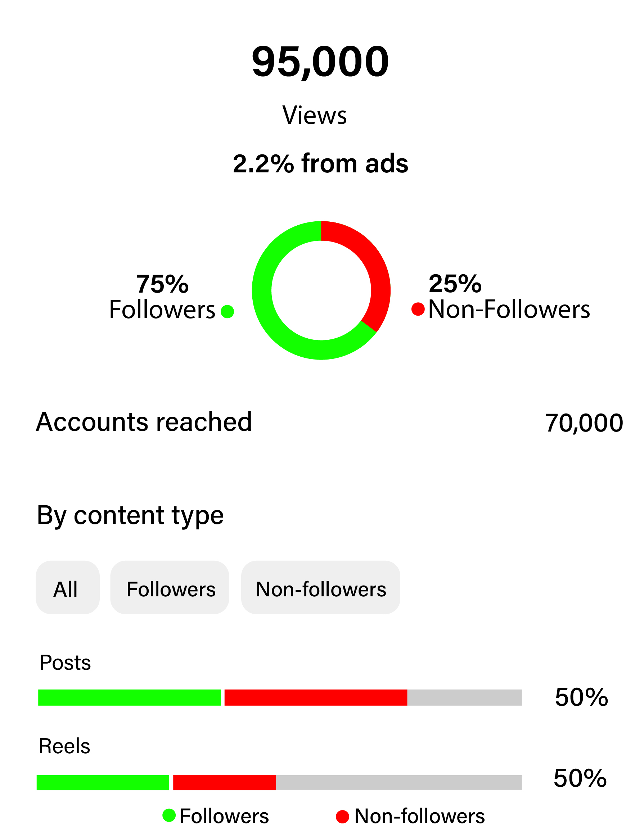This screenshot has width=644, height=840.
Task: Click the green dot beside 75% Followers
Action: click(227, 312)
